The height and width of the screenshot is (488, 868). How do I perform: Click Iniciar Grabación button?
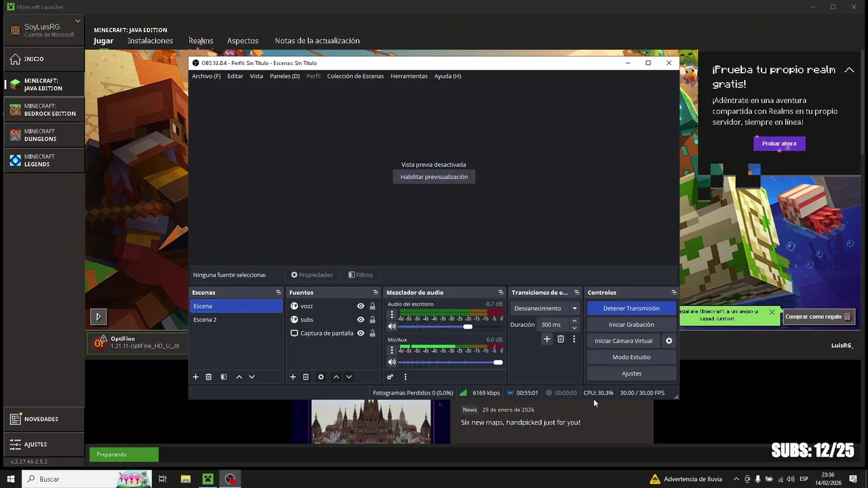(x=631, y=325)
